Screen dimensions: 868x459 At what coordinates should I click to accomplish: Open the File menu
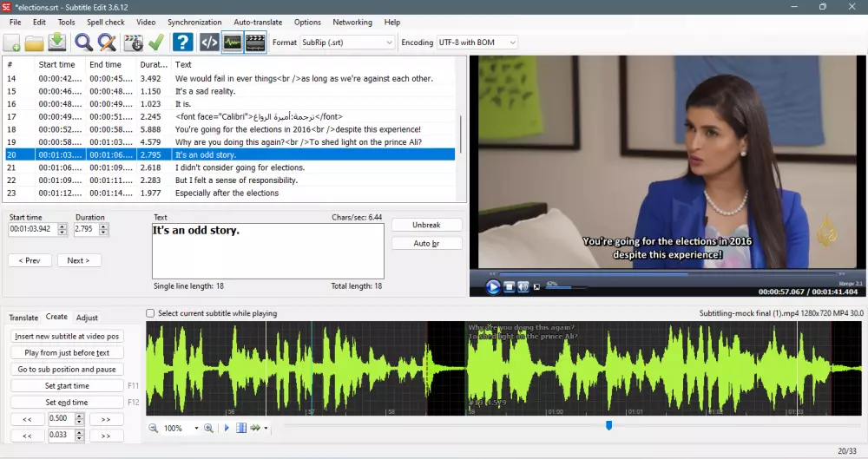pyautogui.click(x=15, y=23)
